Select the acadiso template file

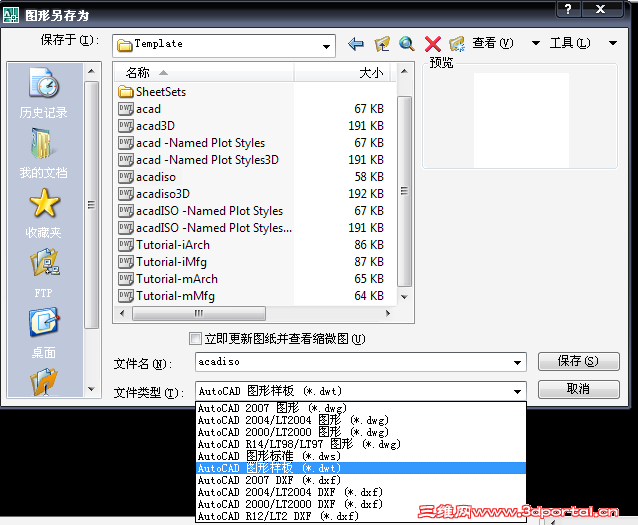(x=147, y=177)
